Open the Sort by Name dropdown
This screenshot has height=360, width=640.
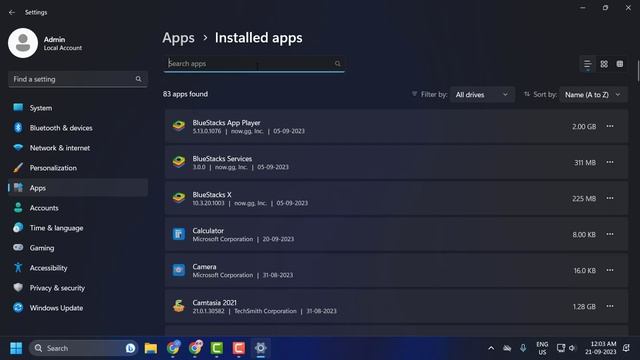[593, 95]
